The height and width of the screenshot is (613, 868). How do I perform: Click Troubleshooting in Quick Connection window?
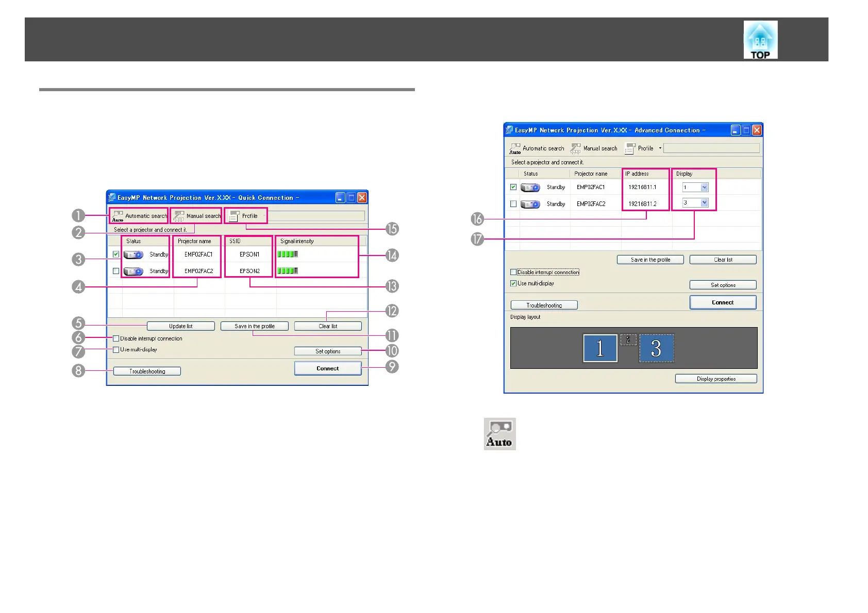pyautogui.click(x=147, y=371)
